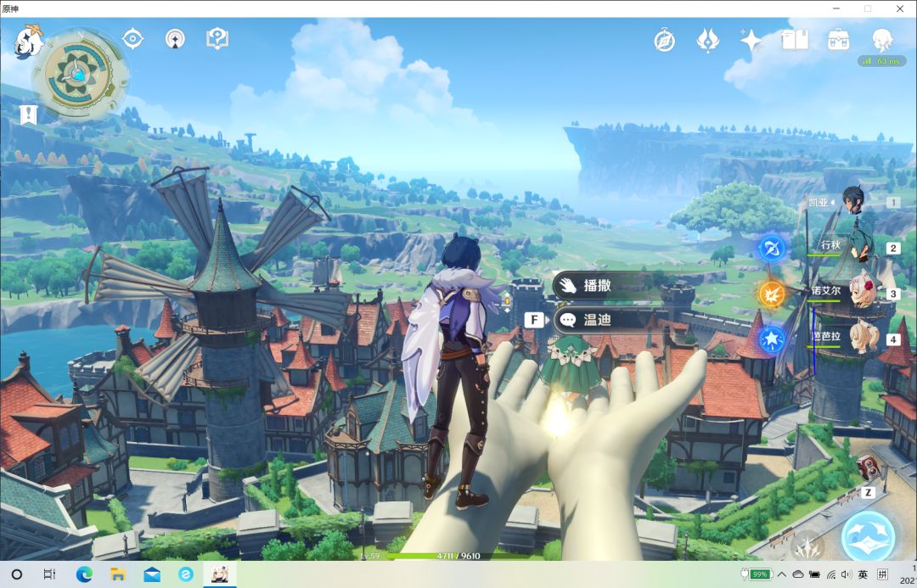
Task: Open the Inventory backpack icon
Action: (x=839, y=41)
